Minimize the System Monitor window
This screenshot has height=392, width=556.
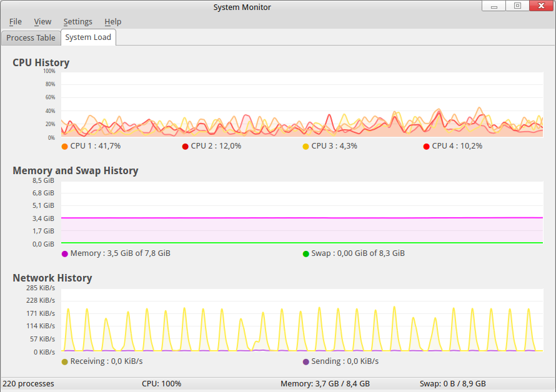tap(494, 6)
